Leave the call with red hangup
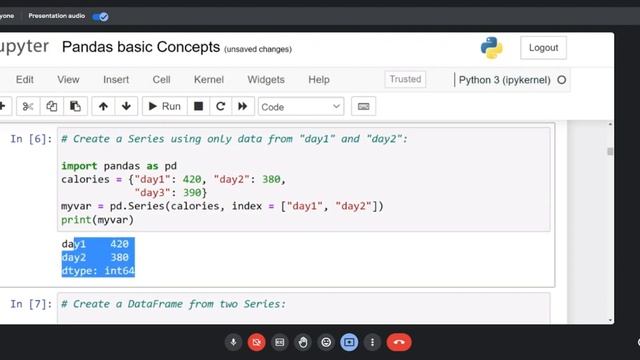Viewport: 640px width, 360px height. point(399,342)
